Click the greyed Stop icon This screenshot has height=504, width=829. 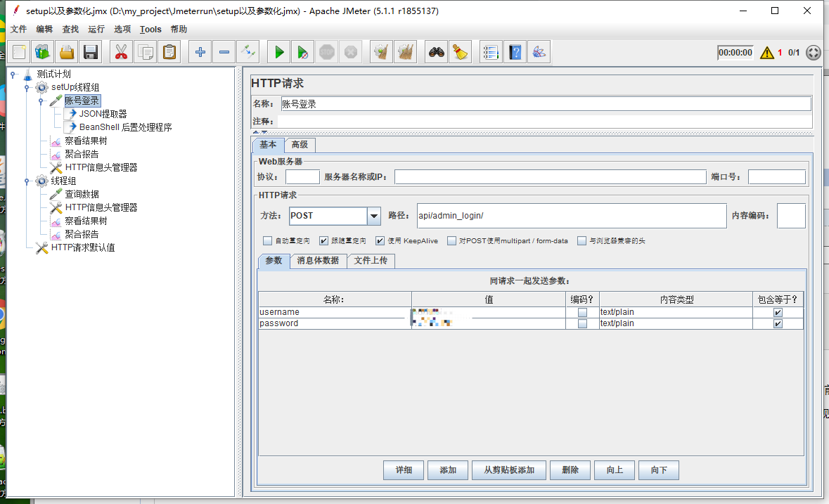click(327, 52)
